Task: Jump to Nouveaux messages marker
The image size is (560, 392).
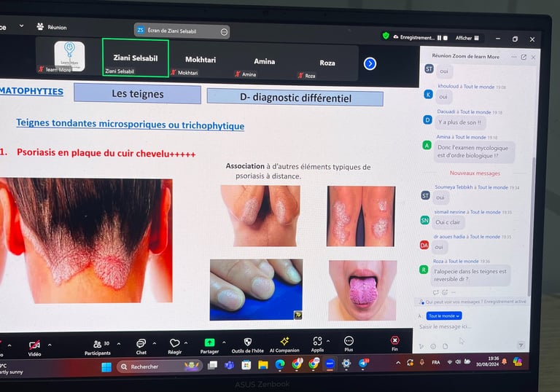Action: pos(475,173)
